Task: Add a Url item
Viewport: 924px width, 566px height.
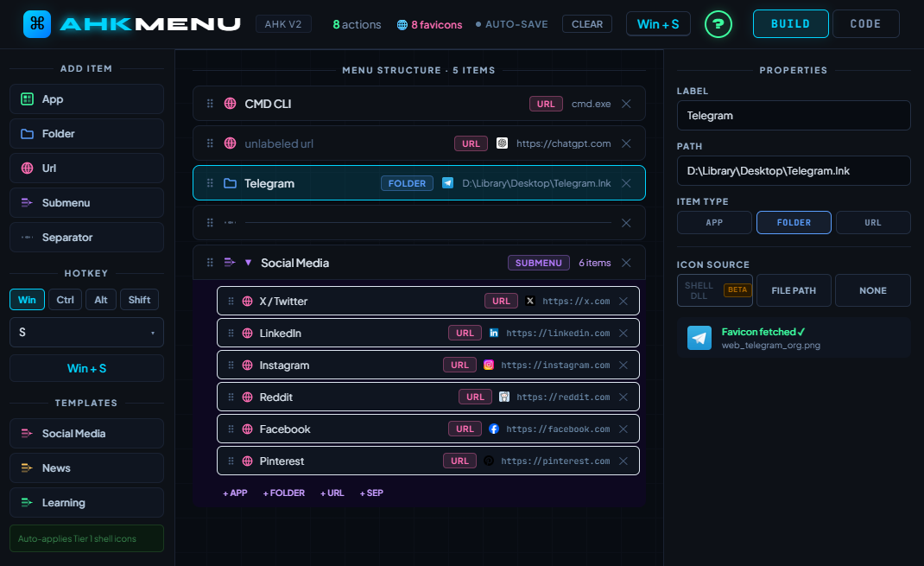Action: (x=86, y=168)
